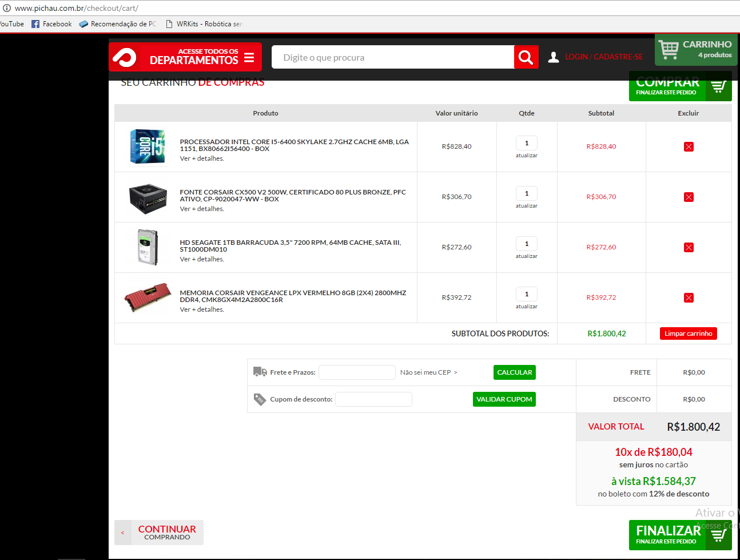This screenshot has height=560, width=740.
Task: Click the subtotal value R$1.800,42 in green
Action: click(607, 333)
